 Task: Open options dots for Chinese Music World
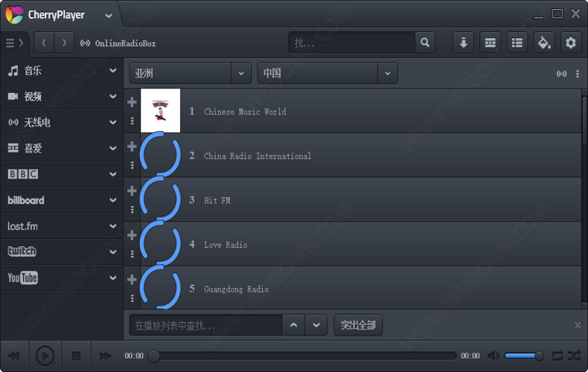click(132, 121)
